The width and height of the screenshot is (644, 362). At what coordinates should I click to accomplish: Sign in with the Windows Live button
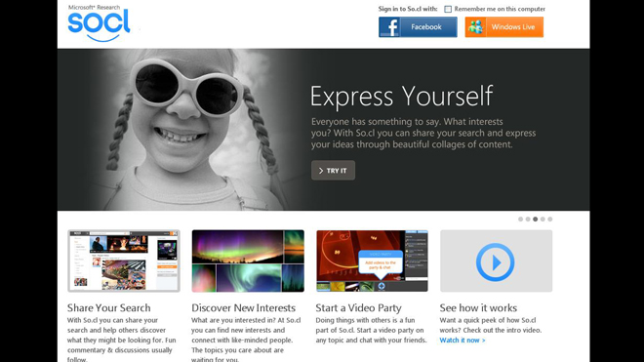tap(504, 27)
